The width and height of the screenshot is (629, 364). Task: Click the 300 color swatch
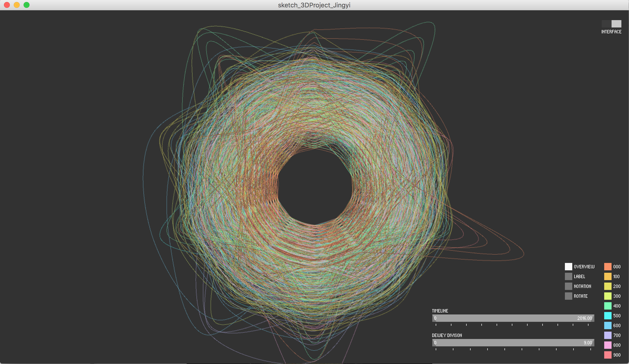pyautogui.click(x=608, y=296)
